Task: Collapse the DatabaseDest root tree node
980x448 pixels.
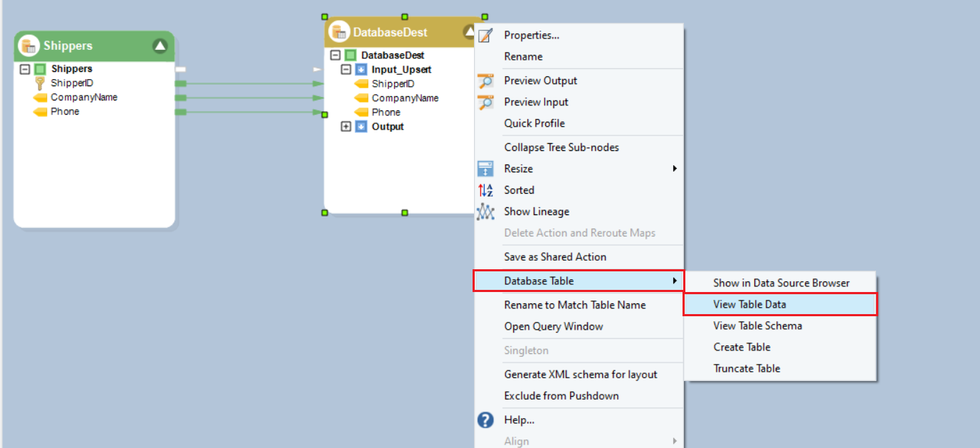Action: coord(335,55)
